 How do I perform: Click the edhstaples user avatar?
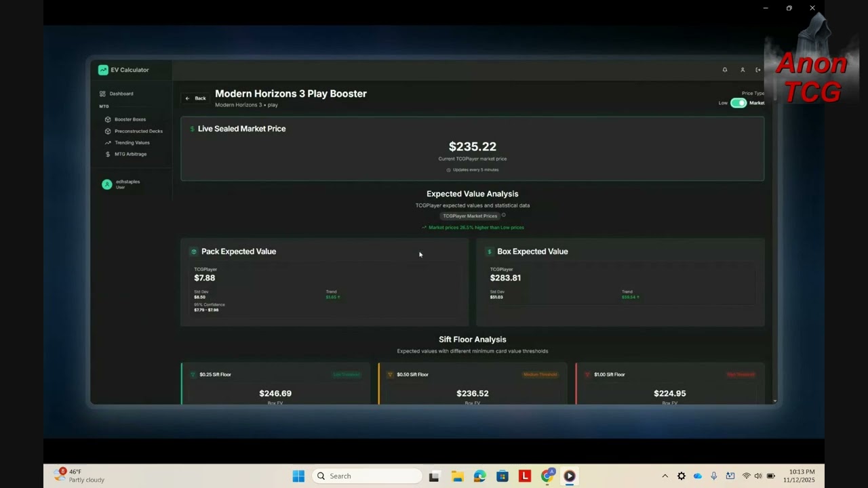pos(106,184)
